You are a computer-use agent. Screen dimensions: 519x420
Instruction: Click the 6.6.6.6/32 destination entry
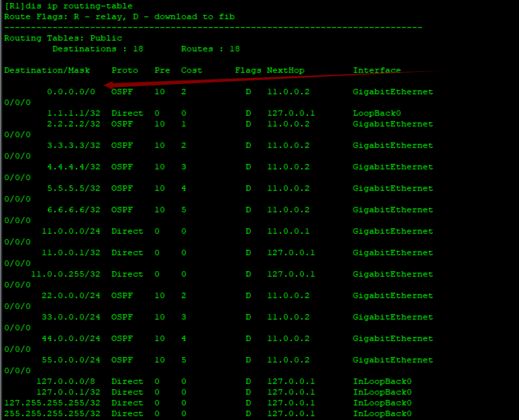click(x=74, y=210)
